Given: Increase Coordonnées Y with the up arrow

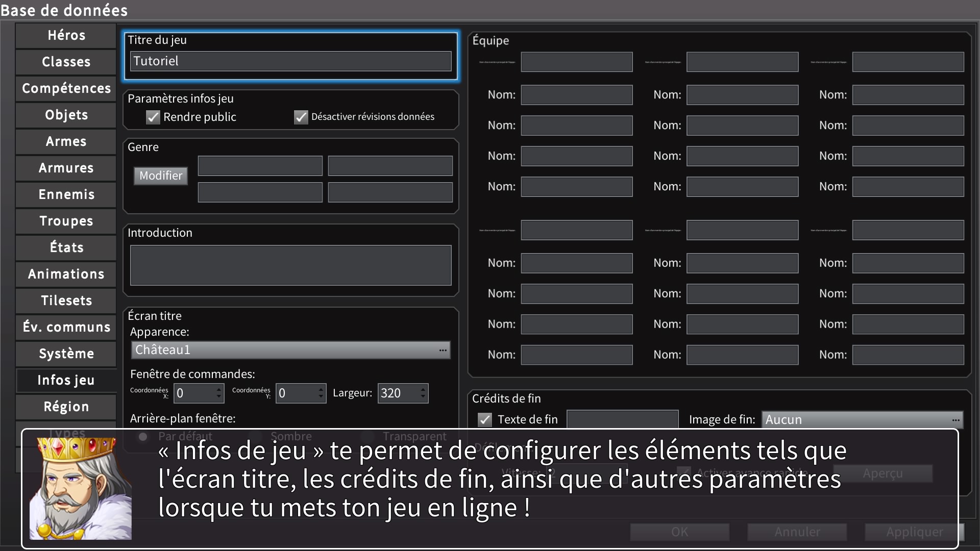Looking at the screenshot, I should [x=321, y=389].
